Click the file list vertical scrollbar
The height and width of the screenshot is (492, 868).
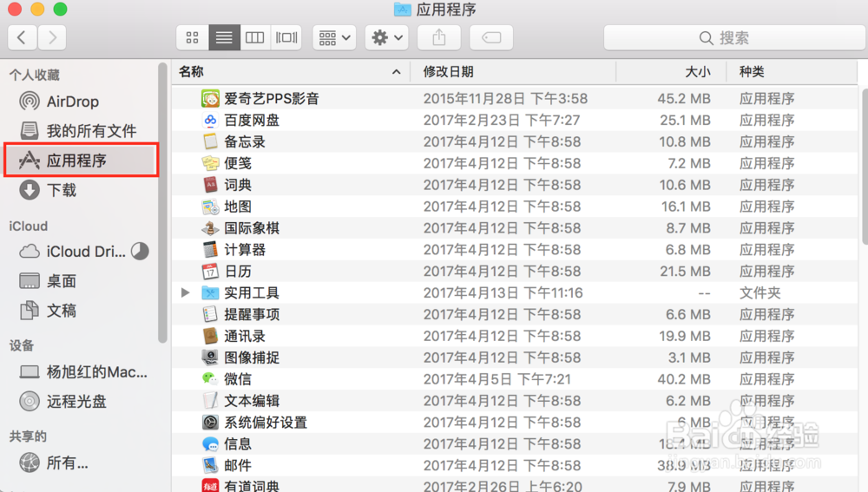865,166
